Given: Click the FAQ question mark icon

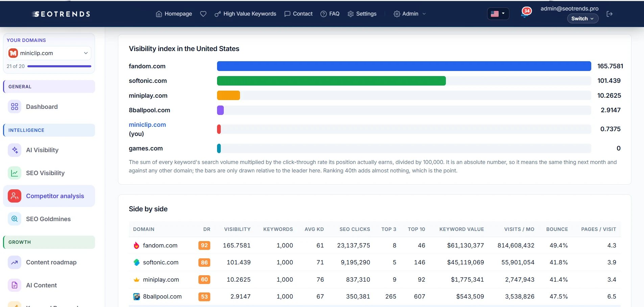Looking at the screenshot, I should point(324,14).
